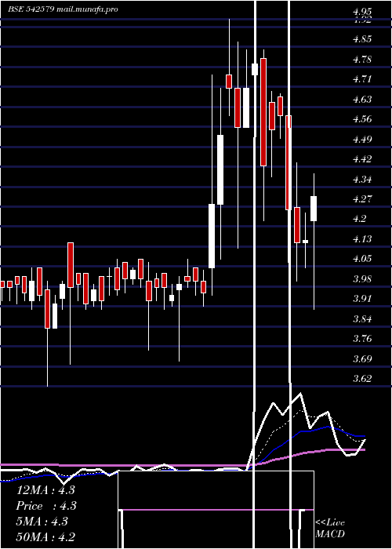Click the 3.91 price axis label

(x=362, y=299)
